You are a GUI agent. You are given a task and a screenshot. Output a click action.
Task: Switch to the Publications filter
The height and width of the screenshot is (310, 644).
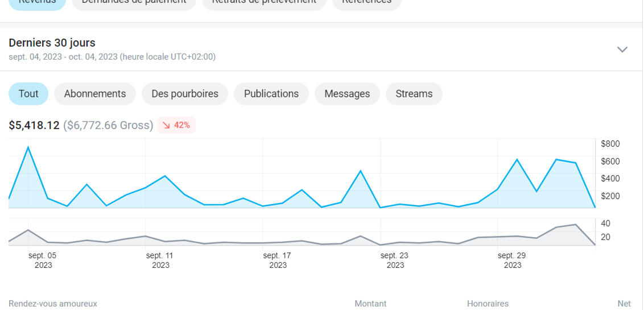pyautogui.click(x=271, y=94)
